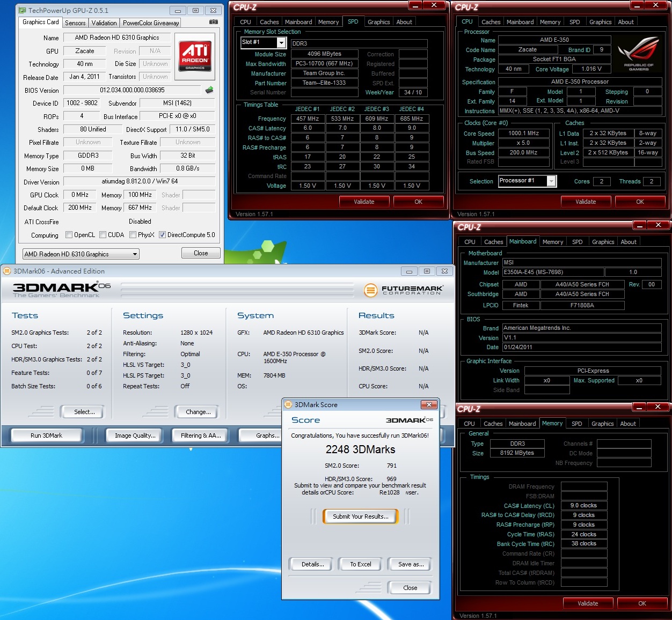The width and height of the screenshot is (672, 620).
Task: Click the GPU-Z title bar app icon
Action: coord(23,10)
